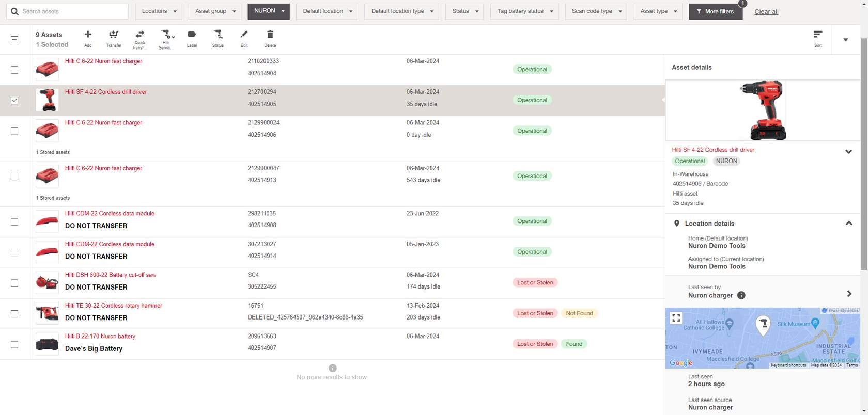Click the asset details drill image
Image resolution: width=868 pixels, height=415 pixels.
click(763, 110)
